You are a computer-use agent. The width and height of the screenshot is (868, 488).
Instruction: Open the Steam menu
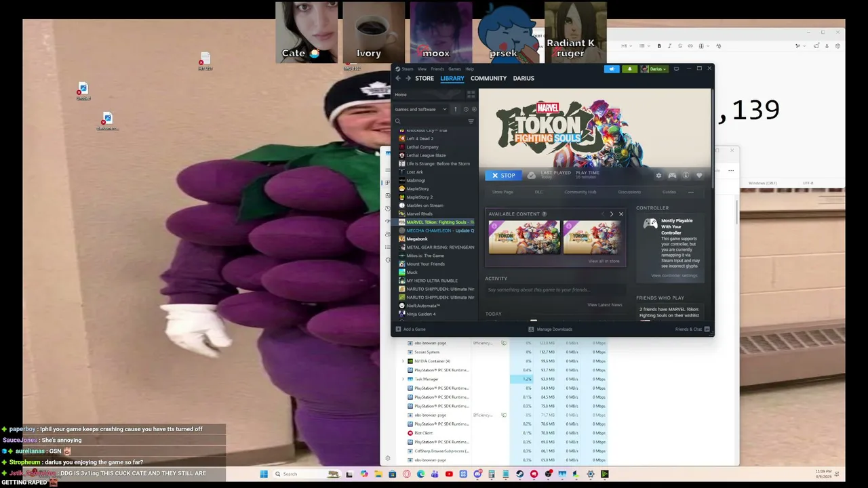click(x=407, y=69)
